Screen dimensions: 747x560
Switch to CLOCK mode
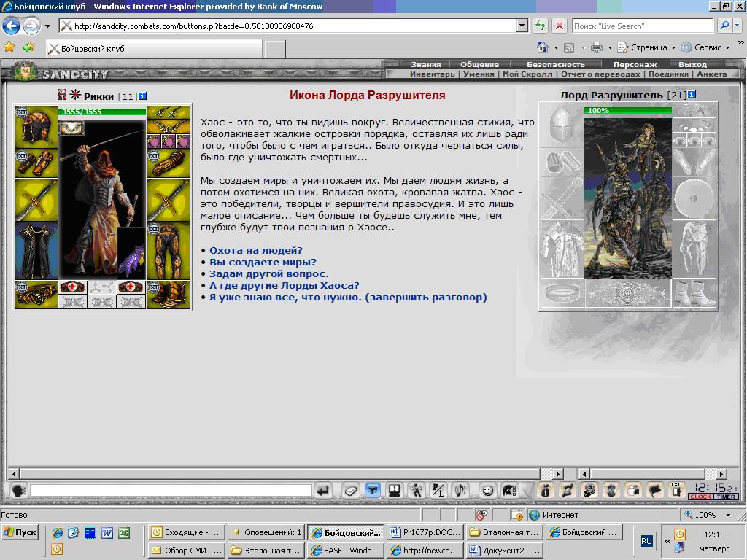tap(701, 497)
